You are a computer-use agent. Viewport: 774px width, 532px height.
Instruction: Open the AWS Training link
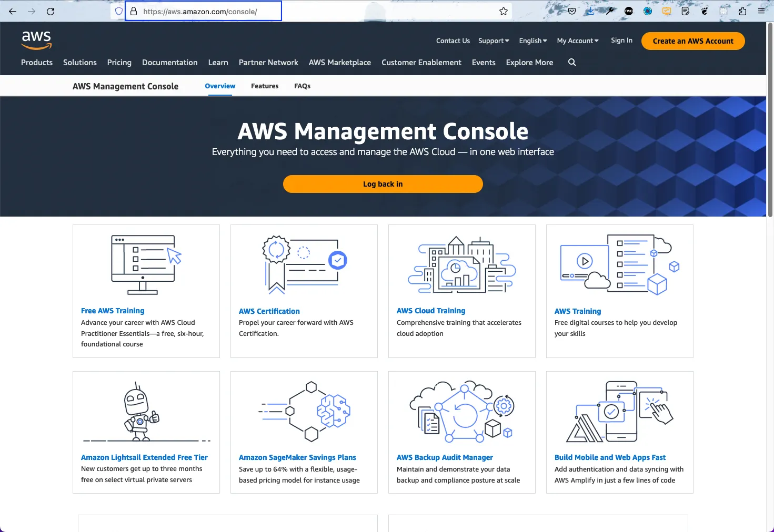[578, 311]
